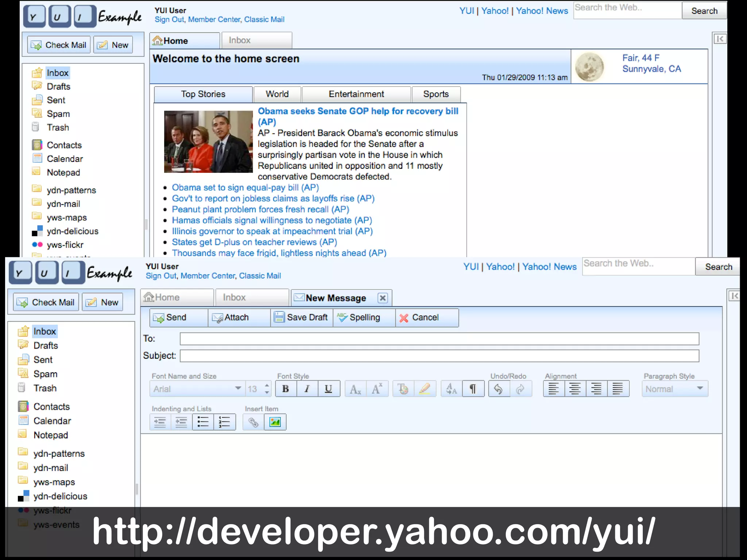The image size is (747, 560).
Task: Click Check Mail in lower window
Action: pyautogui.click(x=46, y=302)
